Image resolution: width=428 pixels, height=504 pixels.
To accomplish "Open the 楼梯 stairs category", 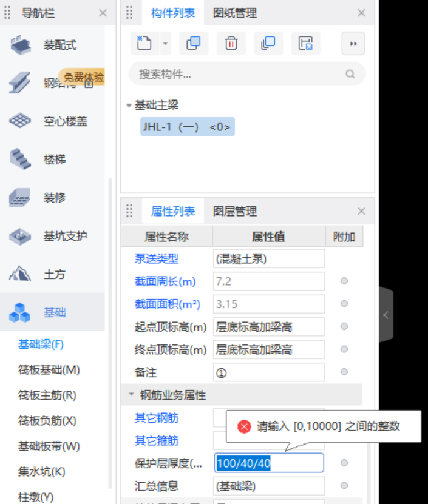I will (52, 159).
